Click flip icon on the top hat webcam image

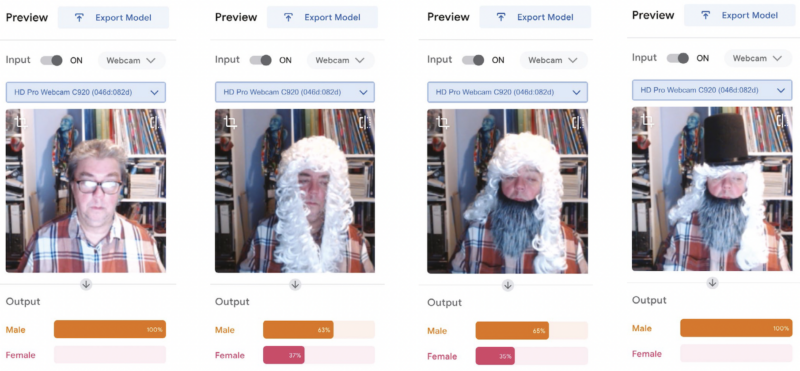782,120
